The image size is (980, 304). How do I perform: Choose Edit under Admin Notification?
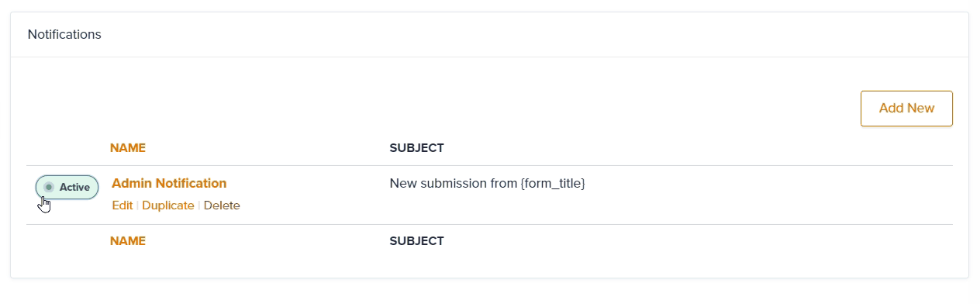122,206
